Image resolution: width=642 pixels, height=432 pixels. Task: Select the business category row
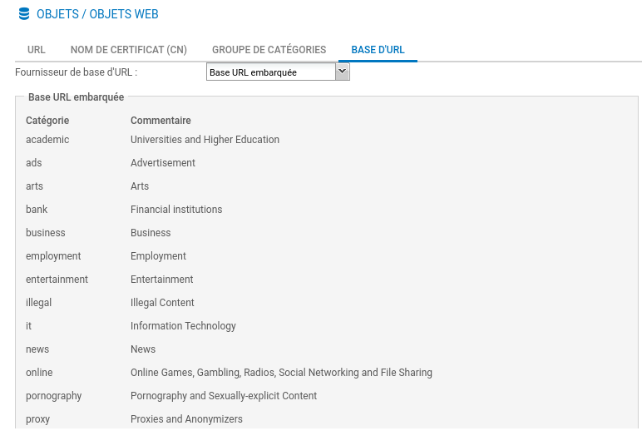point(45,233)
